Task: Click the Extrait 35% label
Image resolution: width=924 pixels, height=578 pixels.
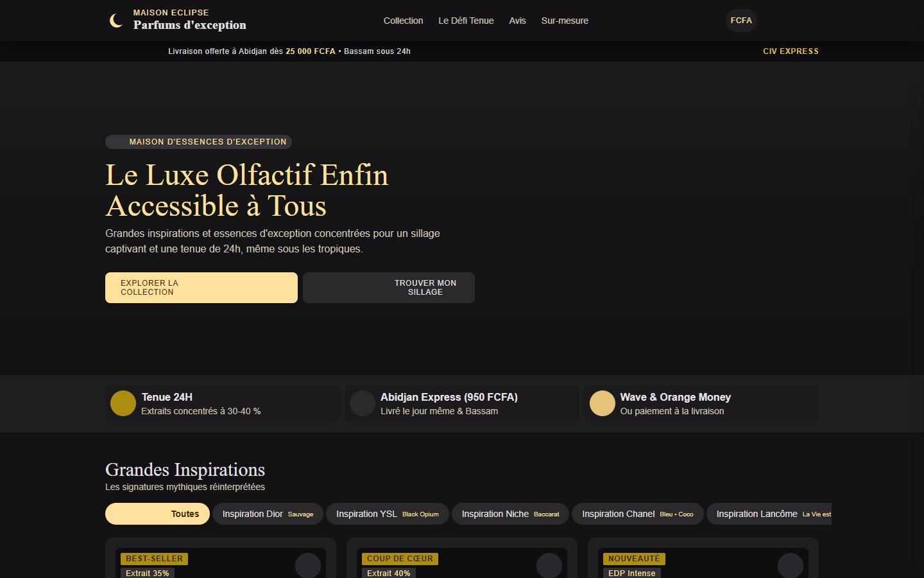Action: pyautogui.click(x=147, y=573)
